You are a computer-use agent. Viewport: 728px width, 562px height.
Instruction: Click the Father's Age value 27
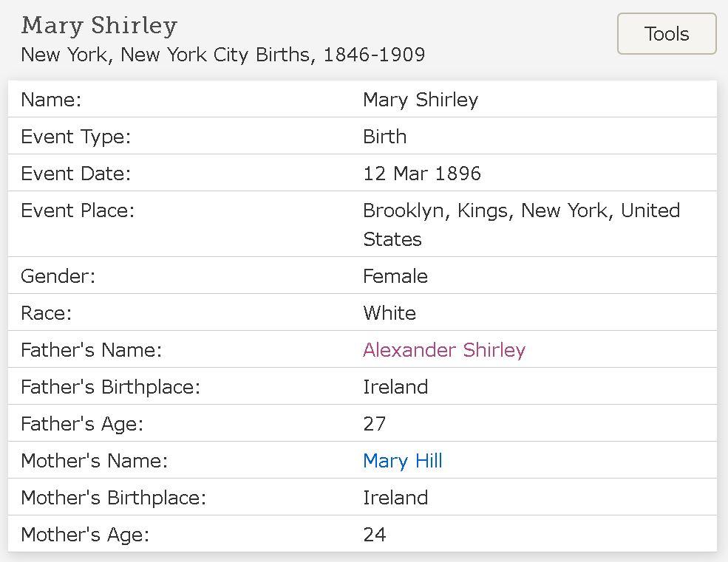(374, 424)
